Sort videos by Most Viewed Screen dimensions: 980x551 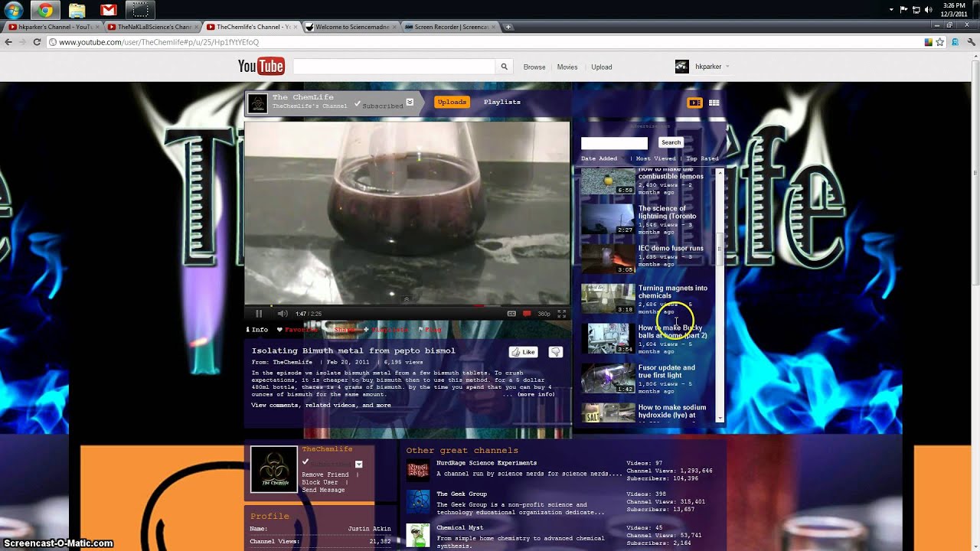[x=656, y=158]
